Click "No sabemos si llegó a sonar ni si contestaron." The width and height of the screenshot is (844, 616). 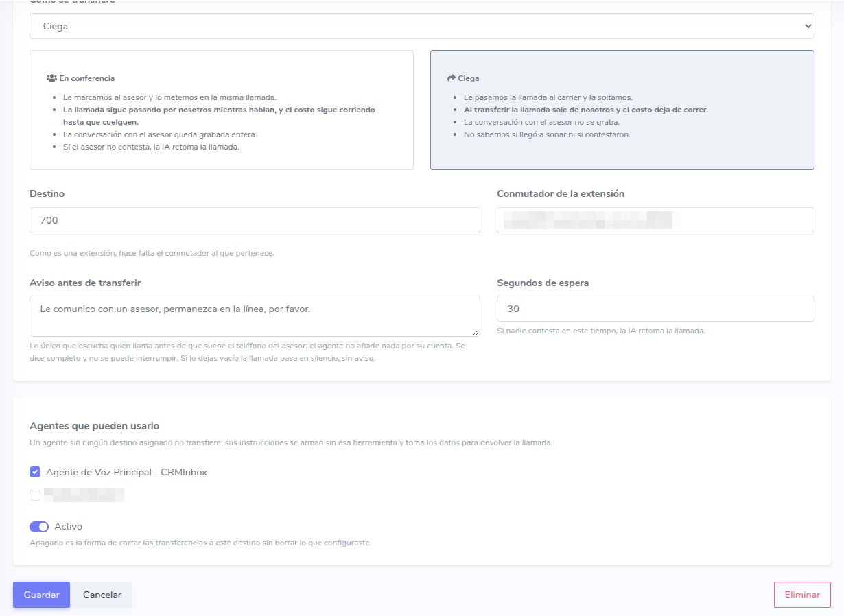[547, 134]
